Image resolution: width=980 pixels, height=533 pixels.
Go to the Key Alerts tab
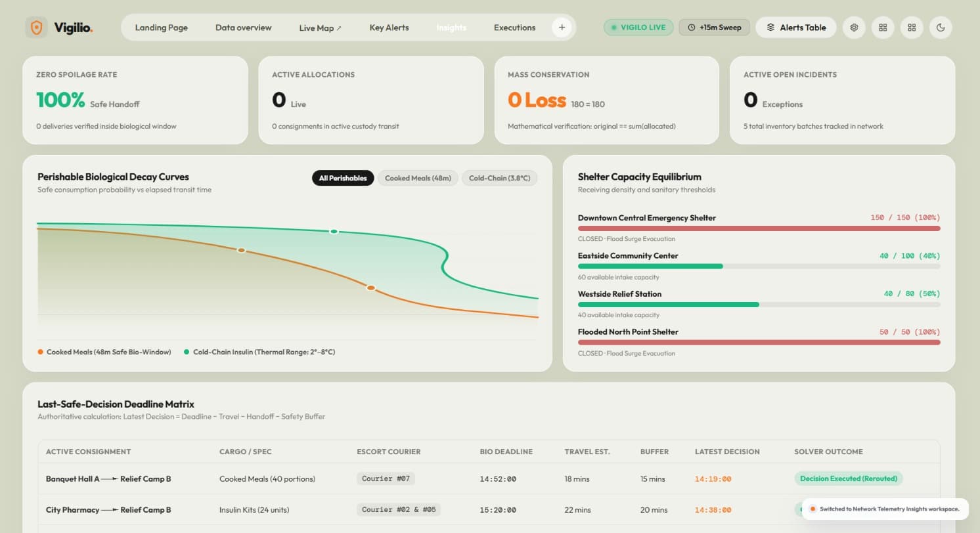[x=389, y=28]
